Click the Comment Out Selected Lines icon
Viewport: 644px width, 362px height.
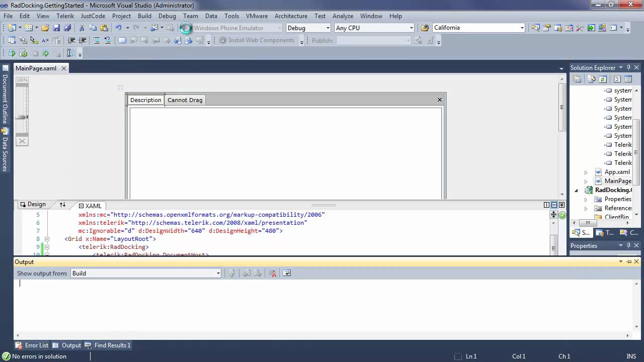pos(97,40)
